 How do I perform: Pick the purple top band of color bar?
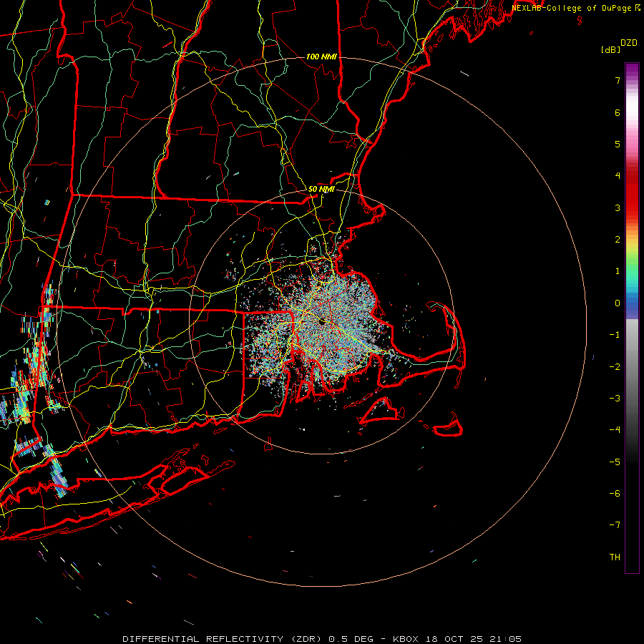tap(632, 69)
